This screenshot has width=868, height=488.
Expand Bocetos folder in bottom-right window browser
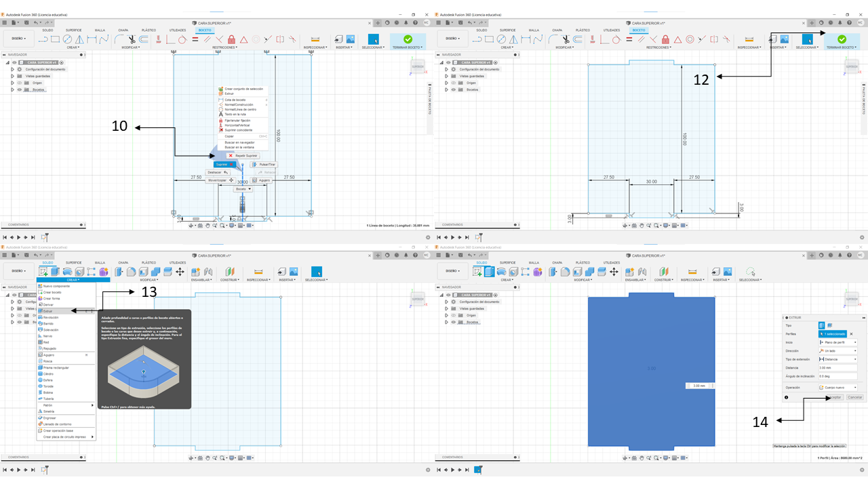coord(446,322)
